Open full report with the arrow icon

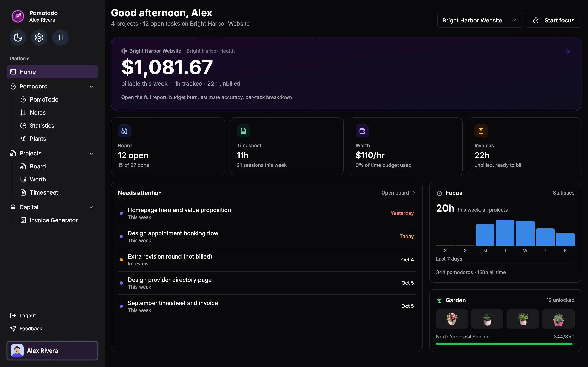(567, 52)
